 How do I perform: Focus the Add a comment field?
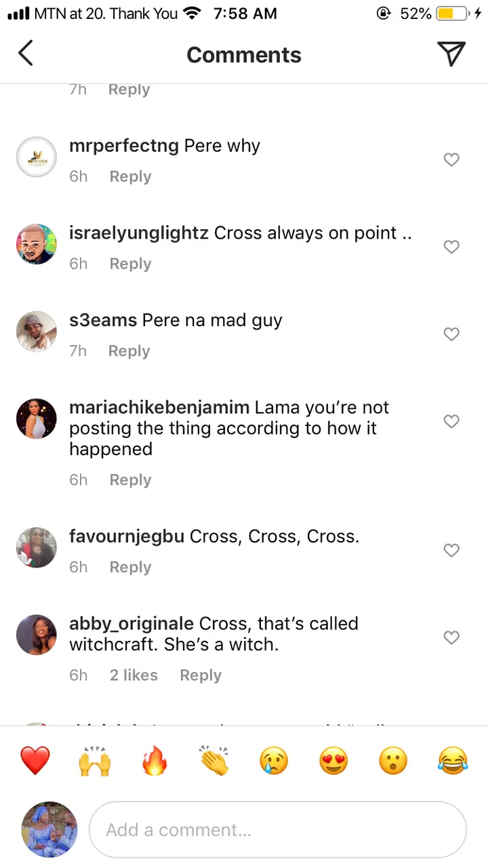pos(278,830)
